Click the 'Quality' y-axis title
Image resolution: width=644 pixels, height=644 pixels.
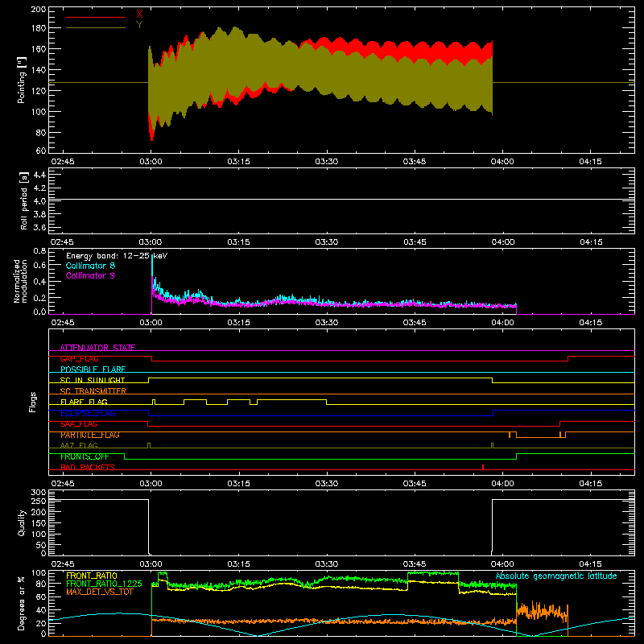click(22, 522)
